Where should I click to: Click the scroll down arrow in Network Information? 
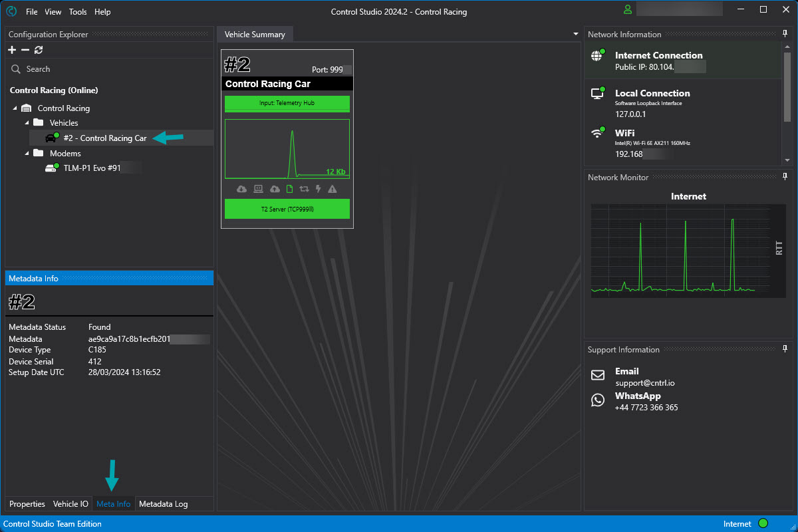(x=788, y=160)
